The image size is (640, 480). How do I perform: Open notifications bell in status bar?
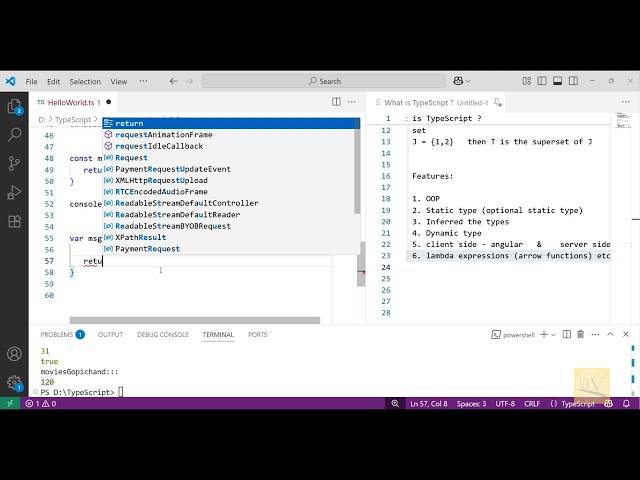(626, 404)
